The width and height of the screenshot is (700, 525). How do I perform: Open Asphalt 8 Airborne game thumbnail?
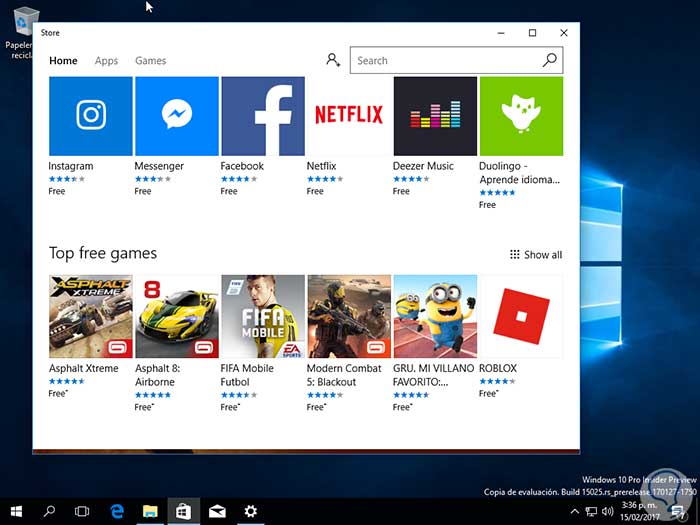tap(177, 317)
